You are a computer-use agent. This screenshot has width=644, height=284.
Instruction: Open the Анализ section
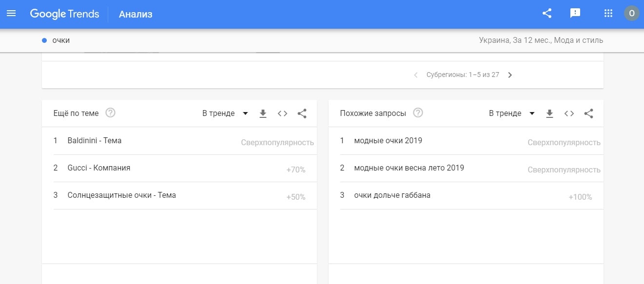[136, 14]
